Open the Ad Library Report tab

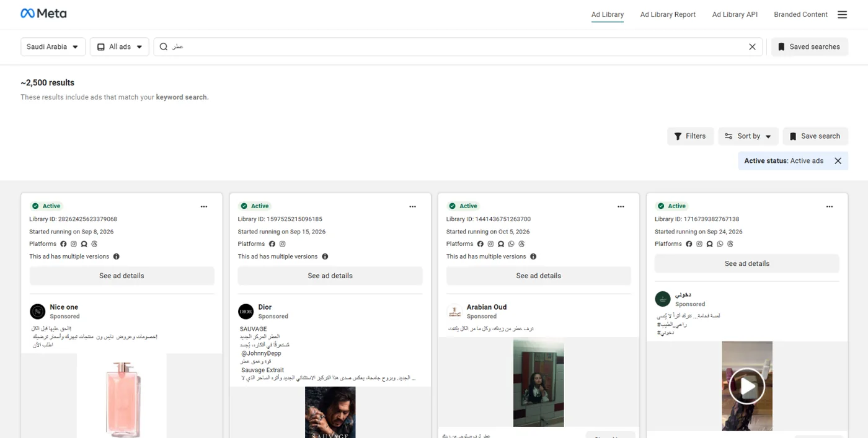tap(668, 14)
